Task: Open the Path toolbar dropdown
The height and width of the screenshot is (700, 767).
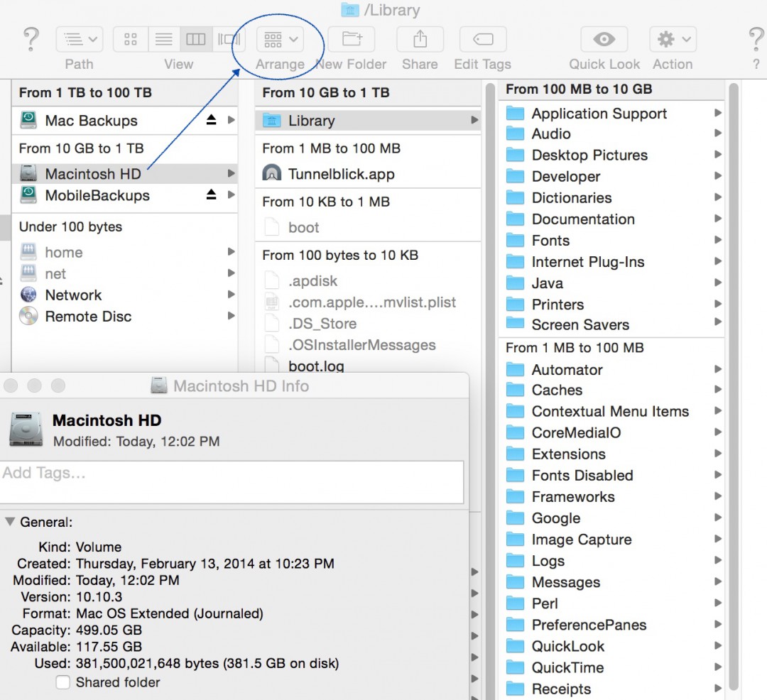Action: point(80,39)
